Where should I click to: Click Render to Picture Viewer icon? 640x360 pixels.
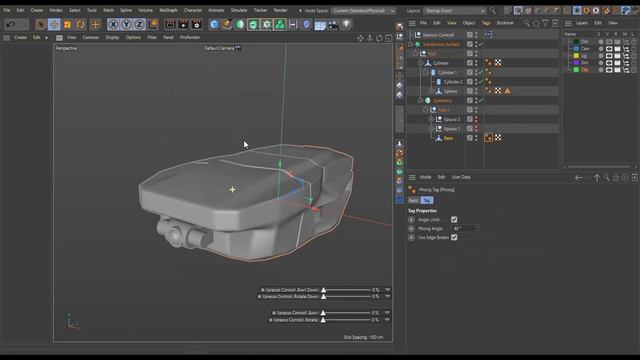pos(183,24)
